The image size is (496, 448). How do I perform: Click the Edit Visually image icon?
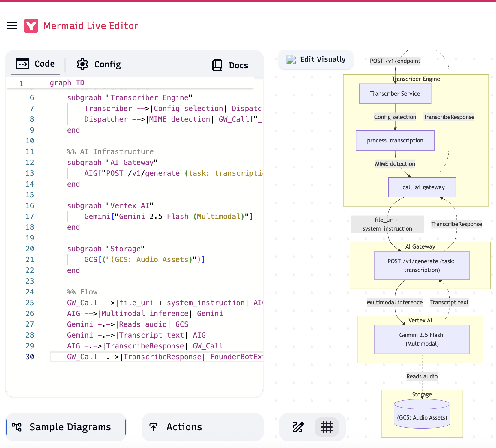point(291,59)
